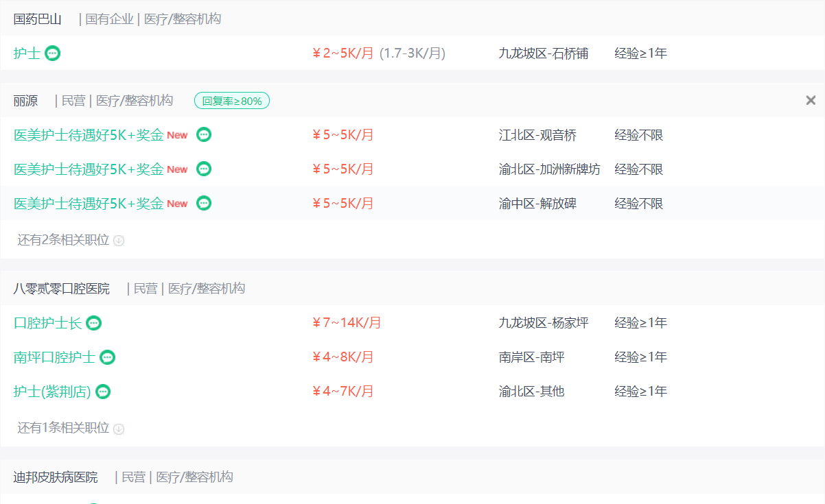Image resolution: width=825 pixels, height=504 pixels.
Task: Open 医美护士待遇好5K+奖金 job in 渝北区-加洲新牌坊
Action: point(89,169)
